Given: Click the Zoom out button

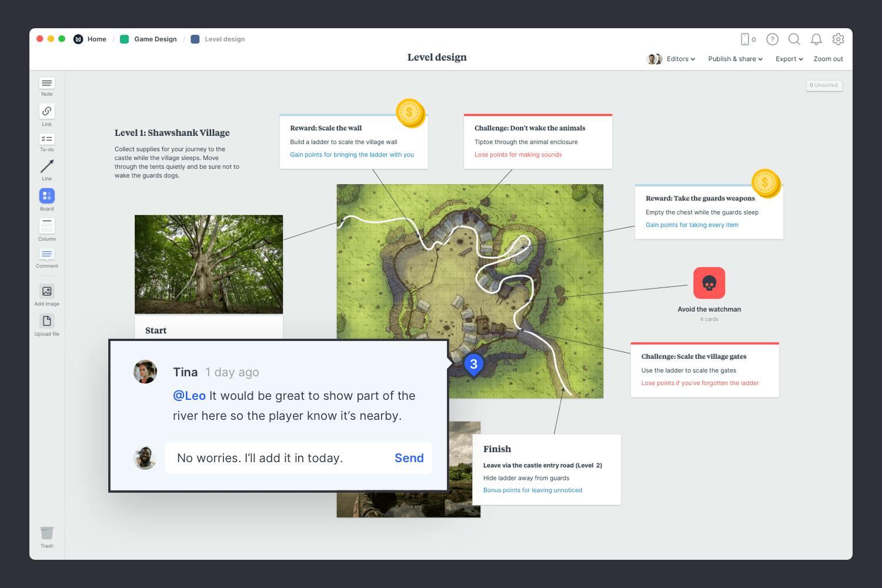Looking at the screenshot, I should [x=828, y=59].
